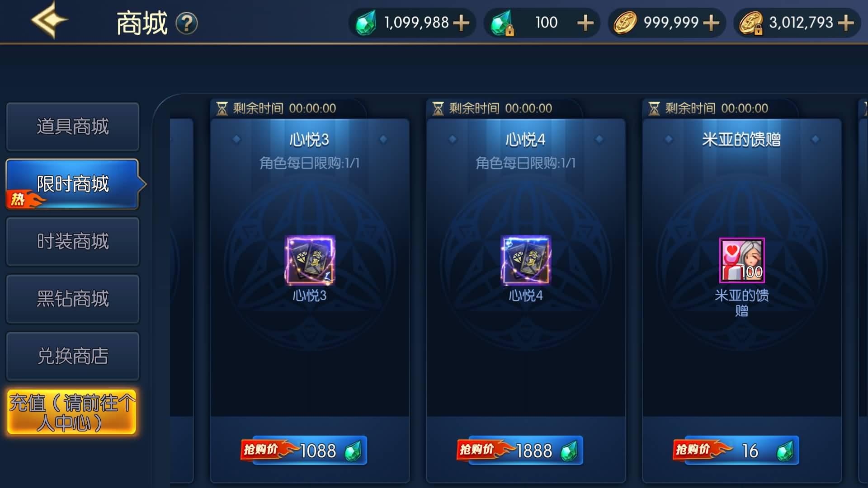Viewport: 868px width, 488px height.
Task: Click the yellow 充值 recharge button
Action: [71, 412]
